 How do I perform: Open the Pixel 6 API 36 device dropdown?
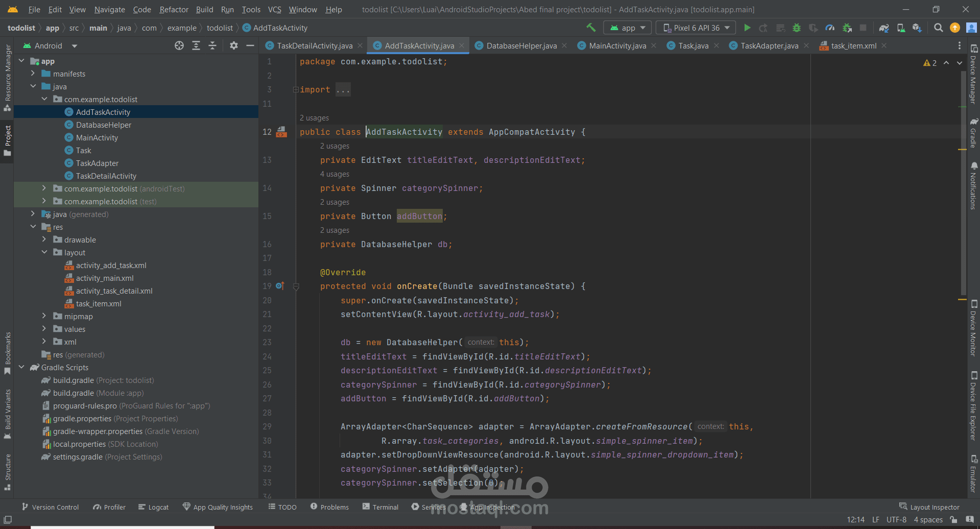click(x=696, y=28)
